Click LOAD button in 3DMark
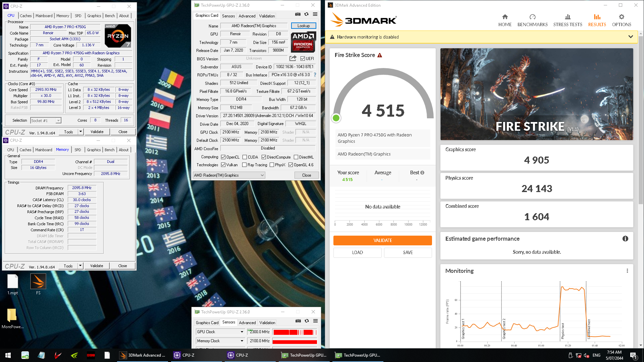The image size is (644, 362). click(357, 252)
